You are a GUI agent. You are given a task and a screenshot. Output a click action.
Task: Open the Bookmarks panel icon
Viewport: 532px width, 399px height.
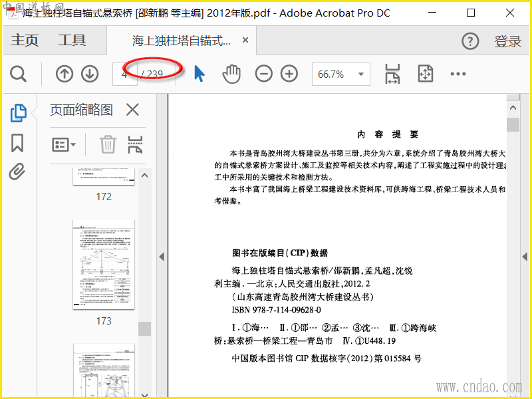17,143
